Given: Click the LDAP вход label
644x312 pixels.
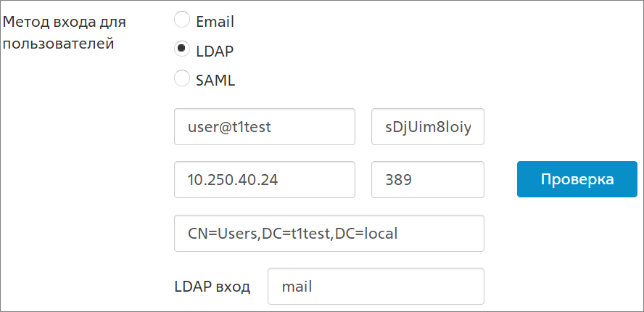Looking at the screenshot, I should coord(212,287).
